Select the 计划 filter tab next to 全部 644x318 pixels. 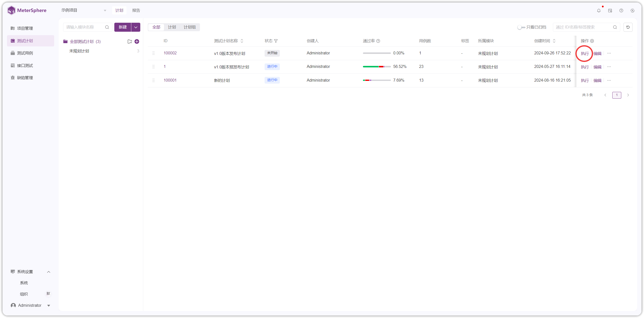[x=172, y=27]
